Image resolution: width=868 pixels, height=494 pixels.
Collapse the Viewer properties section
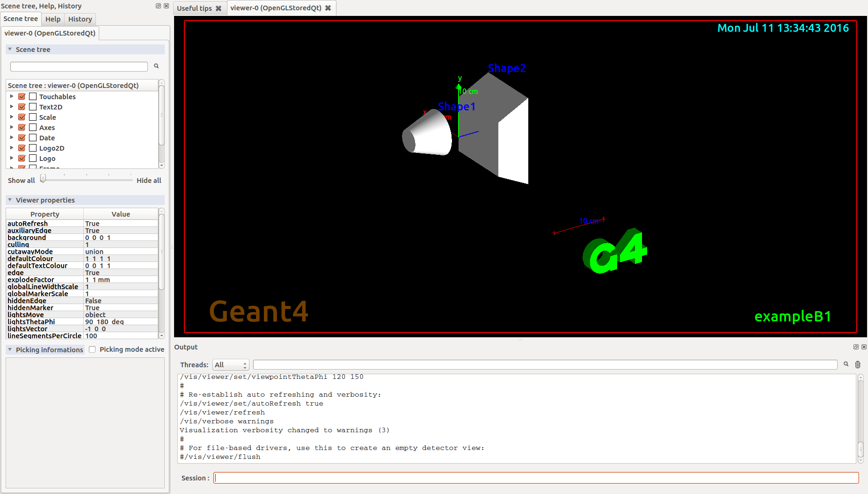pyautogui.click(x=10, y=200)
